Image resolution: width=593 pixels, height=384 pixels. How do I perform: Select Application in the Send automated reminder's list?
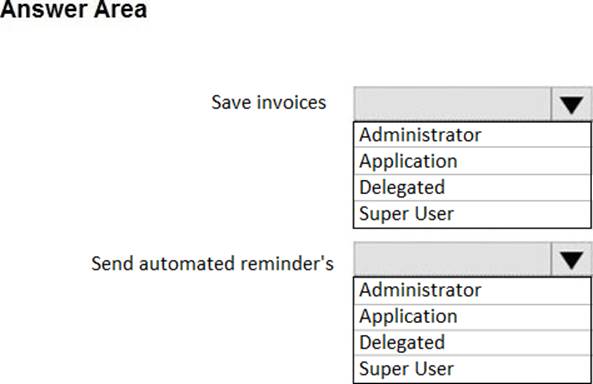coord(472,317)
